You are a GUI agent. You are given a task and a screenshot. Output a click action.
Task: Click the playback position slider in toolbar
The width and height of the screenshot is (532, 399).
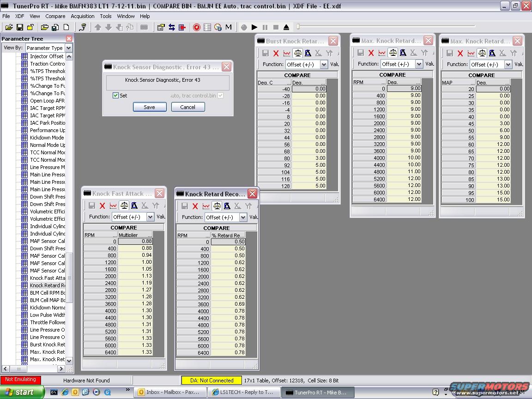298,26
